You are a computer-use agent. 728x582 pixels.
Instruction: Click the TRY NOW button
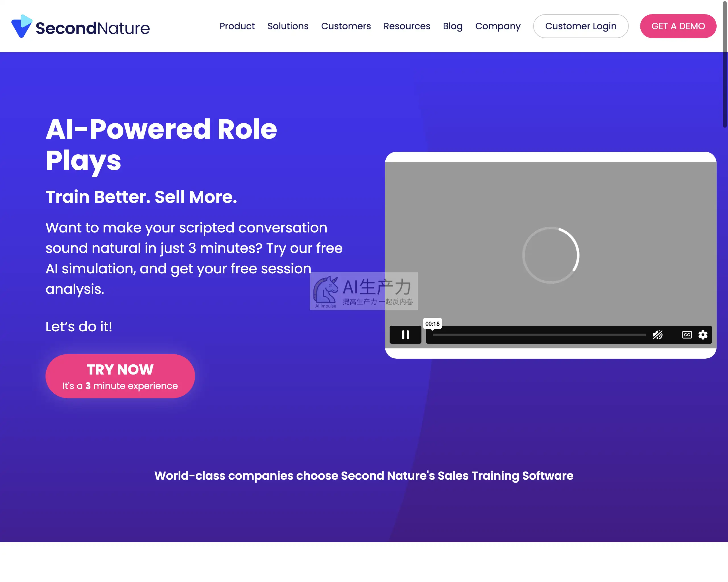(120, 376)
